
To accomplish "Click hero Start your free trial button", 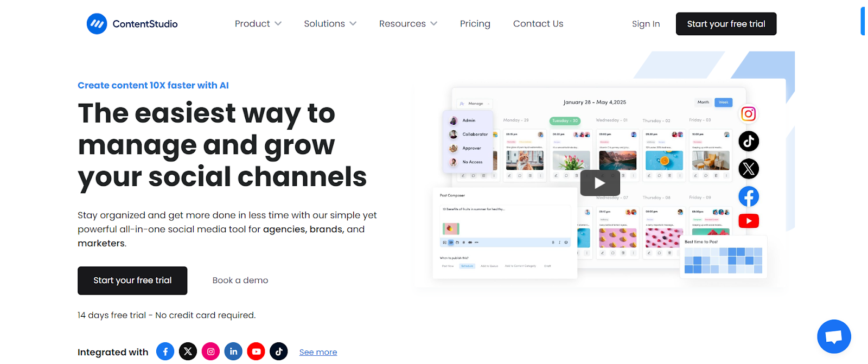I will coord(132,280).
